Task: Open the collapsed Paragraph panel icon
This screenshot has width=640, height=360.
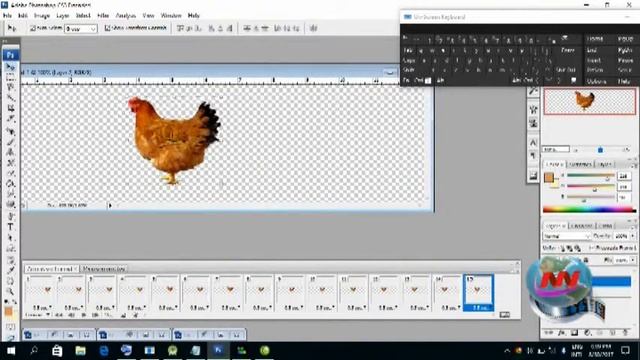Action: [533, 156]
